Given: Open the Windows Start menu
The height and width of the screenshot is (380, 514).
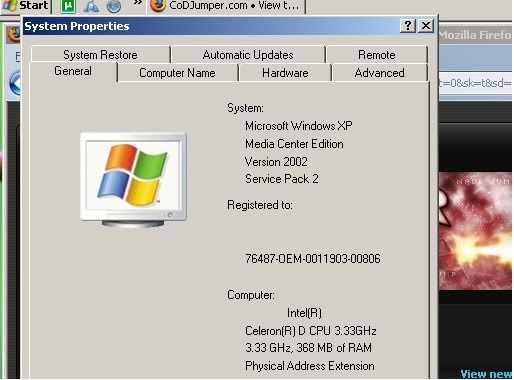Looking at the screenshot, I should pos(26,6).
